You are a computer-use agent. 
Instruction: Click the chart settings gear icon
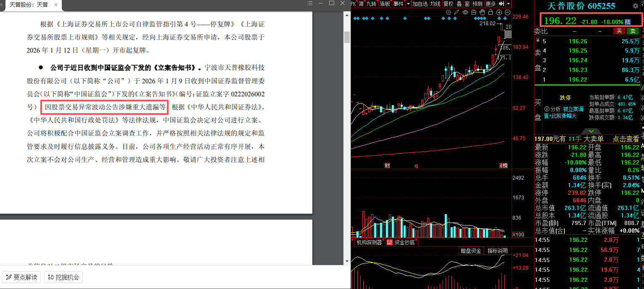point(449,12)
